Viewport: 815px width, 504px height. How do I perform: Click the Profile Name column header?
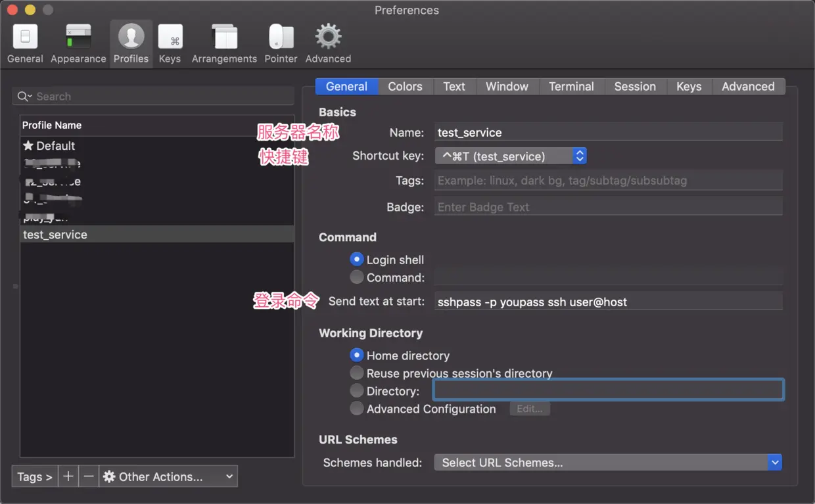[x=157, y=125]
